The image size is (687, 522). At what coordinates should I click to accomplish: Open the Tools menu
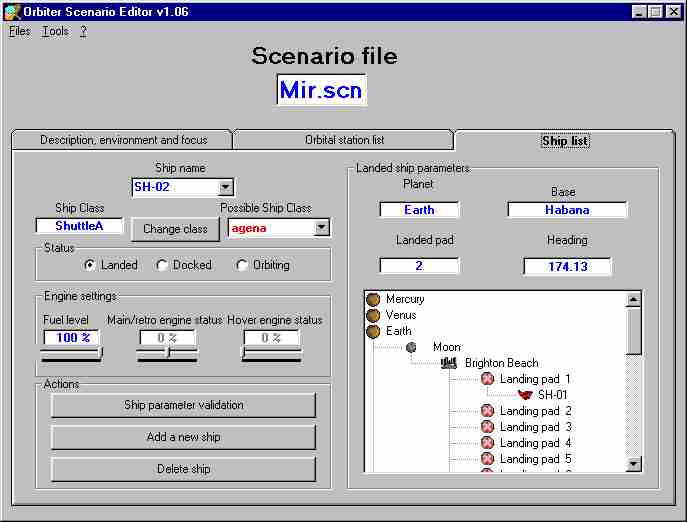click(55, 32)
